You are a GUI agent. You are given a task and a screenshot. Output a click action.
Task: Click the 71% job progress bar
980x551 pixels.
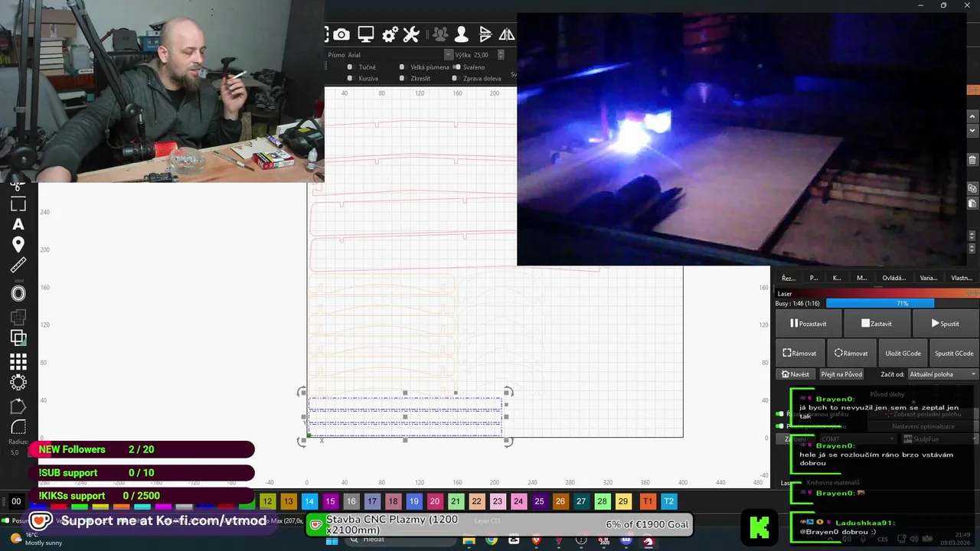(x=903, y=304)
